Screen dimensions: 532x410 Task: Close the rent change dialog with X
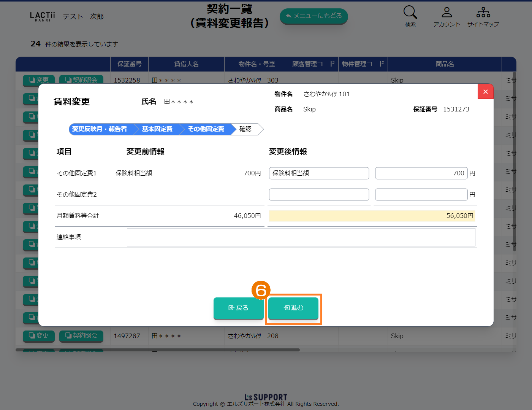[x=485, y=92]
